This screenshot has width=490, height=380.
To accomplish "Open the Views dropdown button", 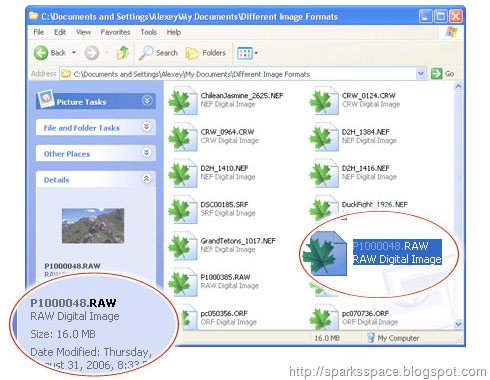I will tap(247, 53).
